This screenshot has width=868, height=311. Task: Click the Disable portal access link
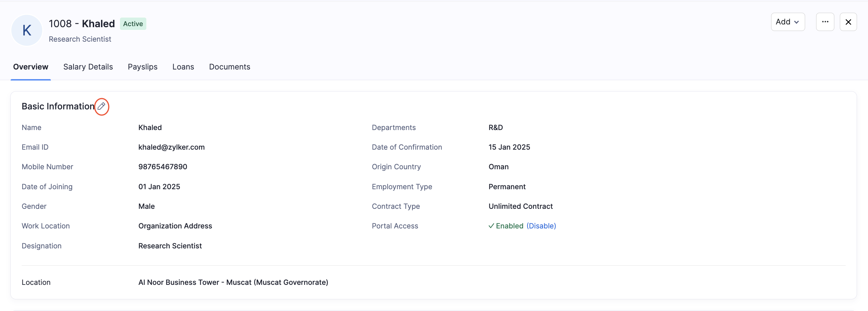click(541, 226)
